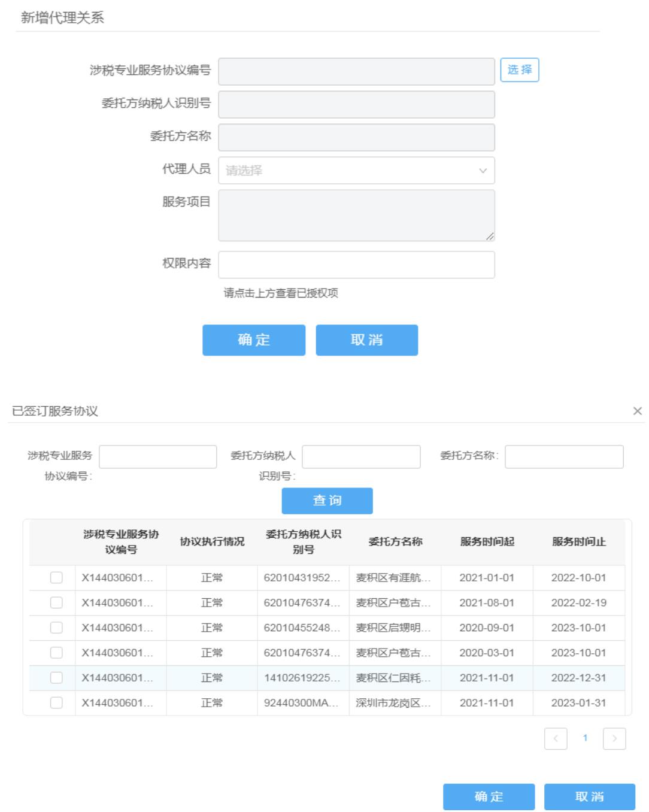Go to next page with right arrow
The height and width of the screenshot is (812, 649).
coord(614,738)
